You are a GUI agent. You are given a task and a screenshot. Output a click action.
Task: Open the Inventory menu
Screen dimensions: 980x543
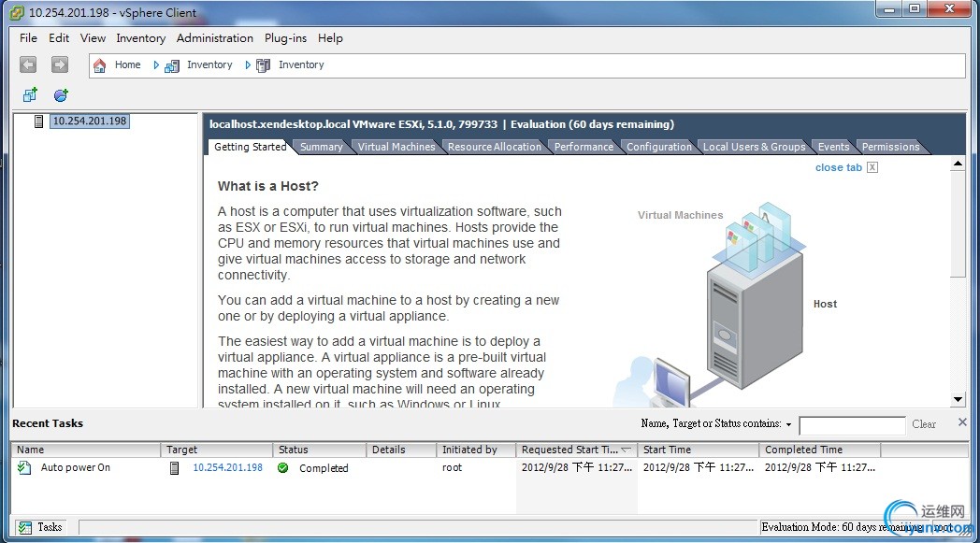[140, 38]
